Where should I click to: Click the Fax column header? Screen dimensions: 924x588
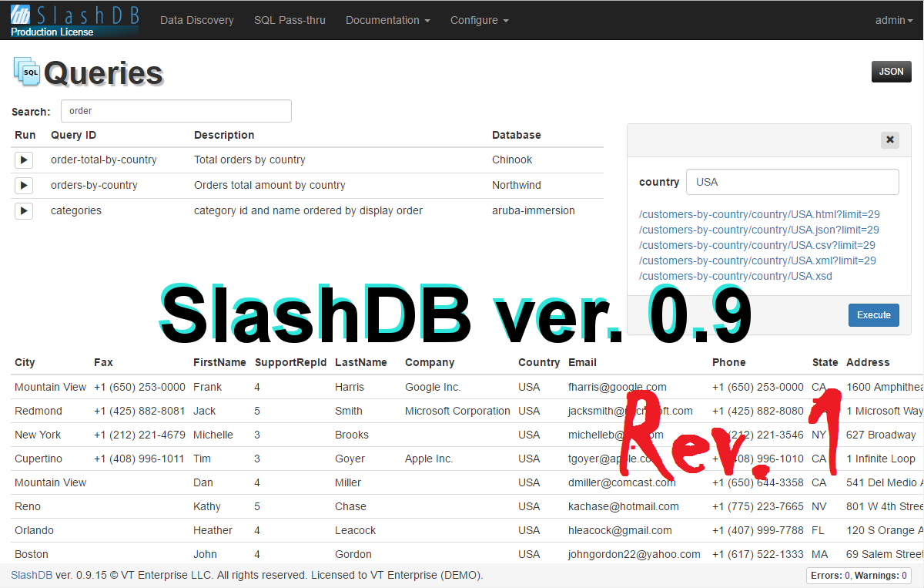103,362
